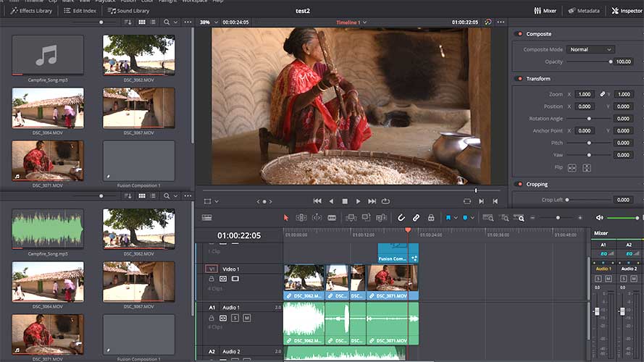Toggle the Transform section enable switch
The width and height of the screenshot is (644, 362).
tap(519, 78)
